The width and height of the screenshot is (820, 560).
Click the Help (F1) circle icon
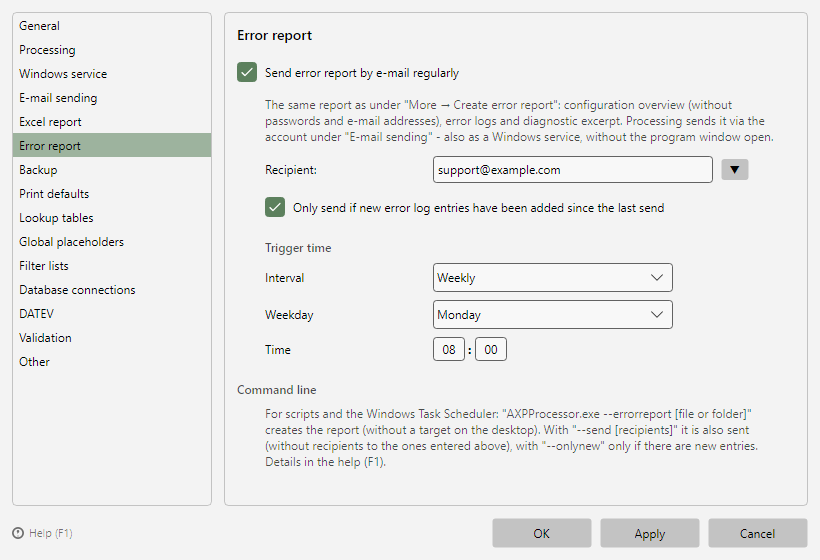click(18, 533)
